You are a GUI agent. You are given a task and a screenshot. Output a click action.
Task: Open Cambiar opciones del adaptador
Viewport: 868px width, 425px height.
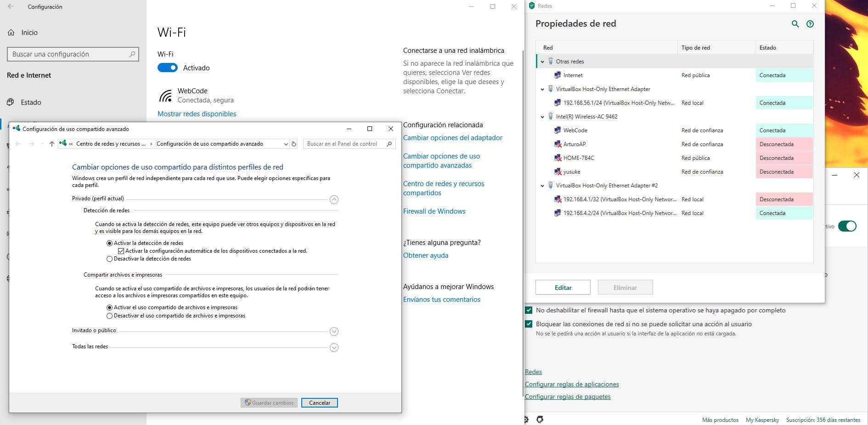pyautogui.click(x=453, y=138)
